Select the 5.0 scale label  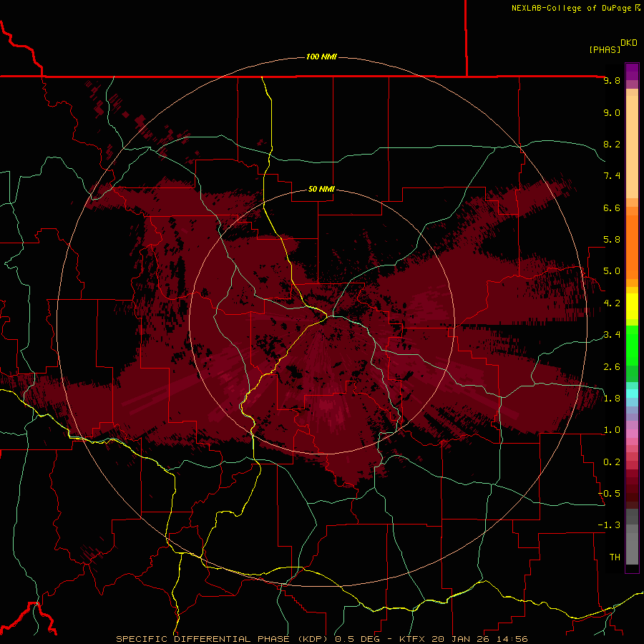(x=612, y=271)
